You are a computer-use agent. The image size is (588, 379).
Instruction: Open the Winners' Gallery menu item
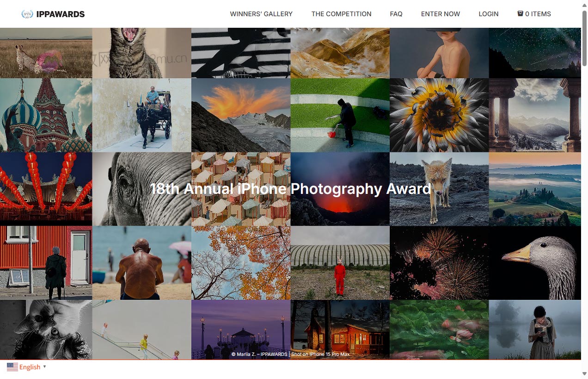(x=261, y=14)
